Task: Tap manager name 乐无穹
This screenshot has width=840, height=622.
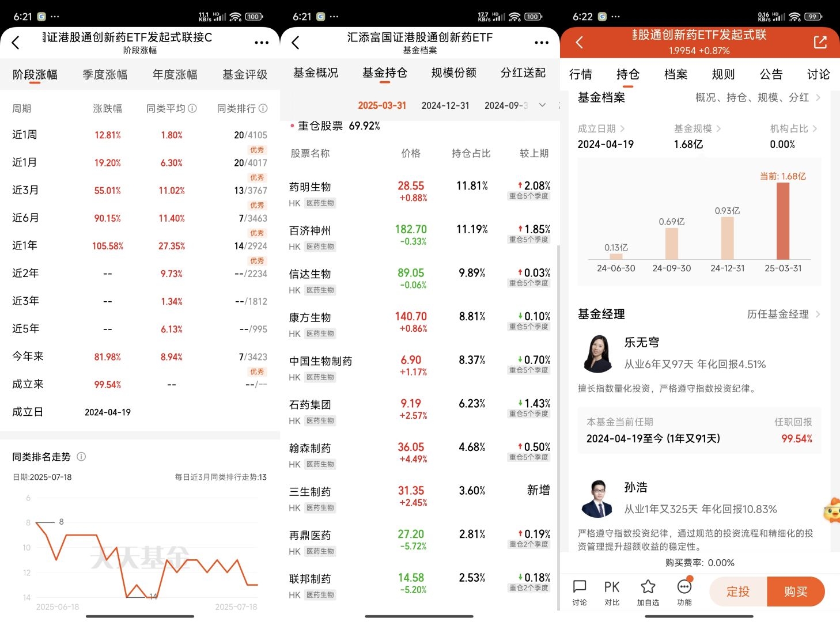Action: pos(642,342)
